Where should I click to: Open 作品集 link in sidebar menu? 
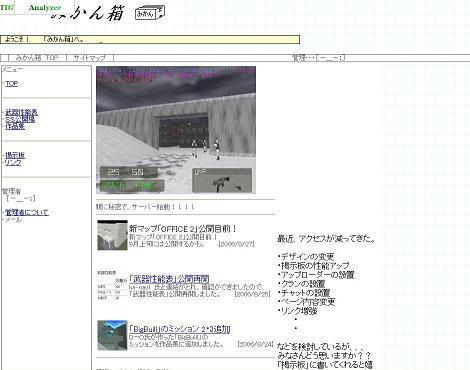point(15,126)
